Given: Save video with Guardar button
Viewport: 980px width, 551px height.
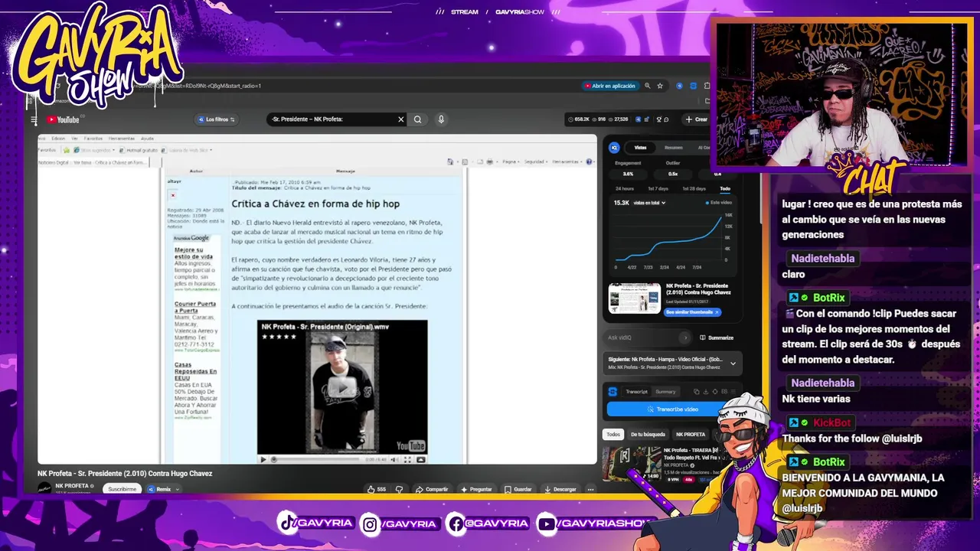Looking at the screenshot, I should pos(518,489).
